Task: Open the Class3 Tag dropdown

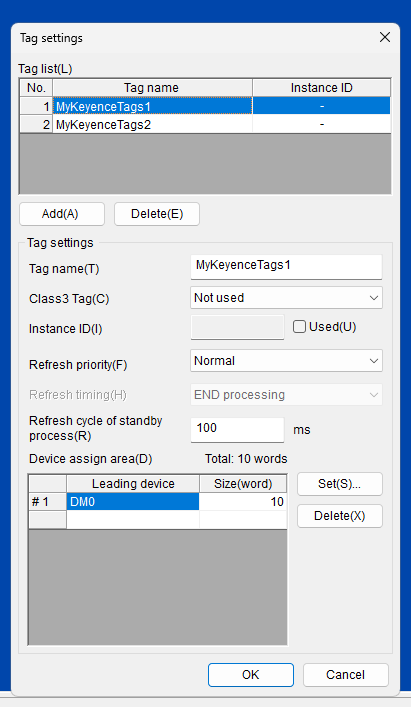Action: [286, 298]
